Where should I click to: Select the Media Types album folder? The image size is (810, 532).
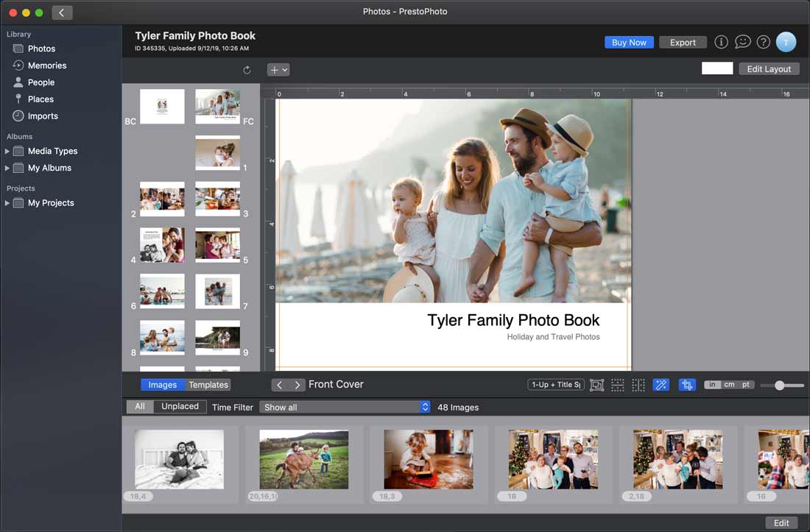pos(46,151)
